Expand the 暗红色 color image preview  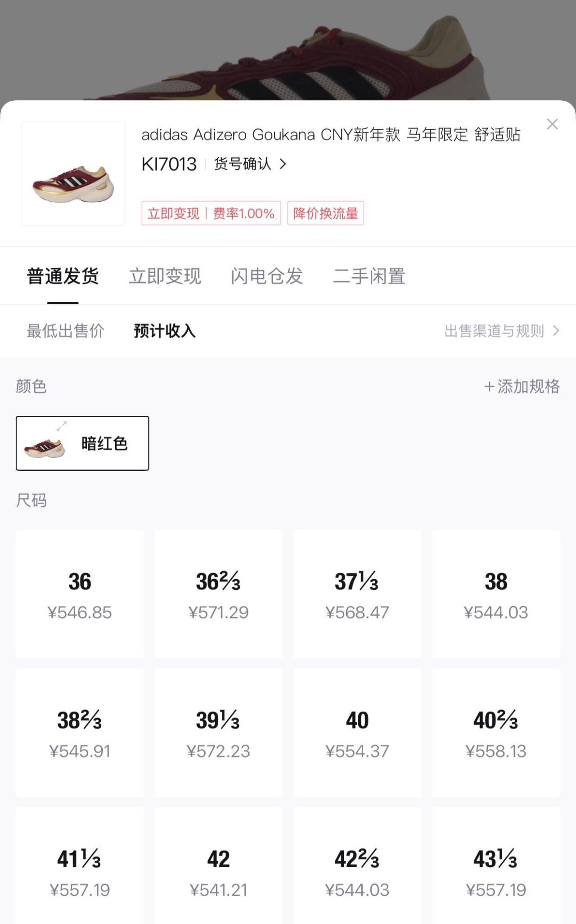[62, 426]
